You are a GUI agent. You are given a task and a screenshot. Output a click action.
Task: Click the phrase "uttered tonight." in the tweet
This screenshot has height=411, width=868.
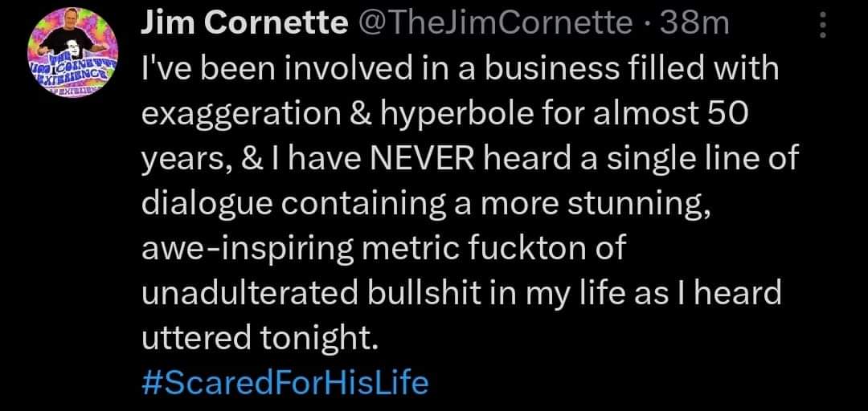point(259,339)
